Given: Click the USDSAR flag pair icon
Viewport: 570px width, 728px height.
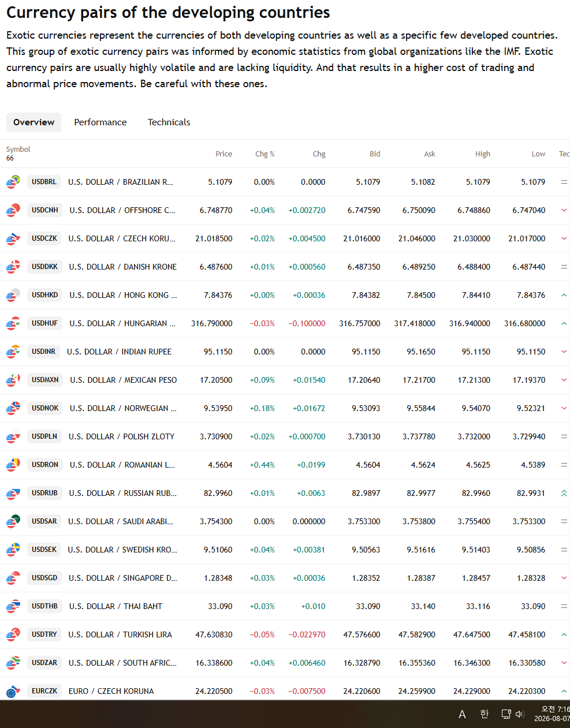Looking at the screenshot, I should click(x=13, y=521).
